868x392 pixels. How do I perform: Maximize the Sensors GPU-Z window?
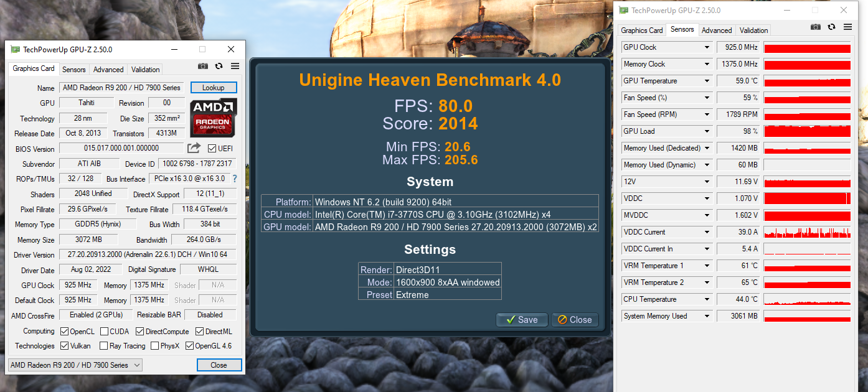815,10
